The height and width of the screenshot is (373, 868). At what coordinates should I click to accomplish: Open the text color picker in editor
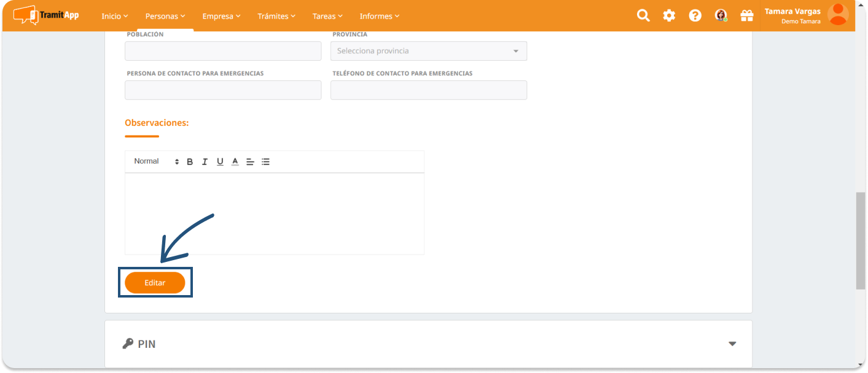click(235, 162)
